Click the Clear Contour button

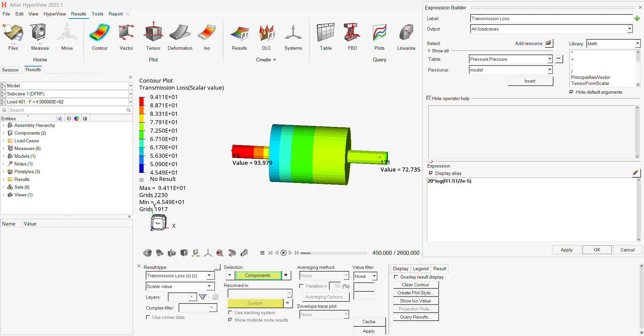click(416, 285)
